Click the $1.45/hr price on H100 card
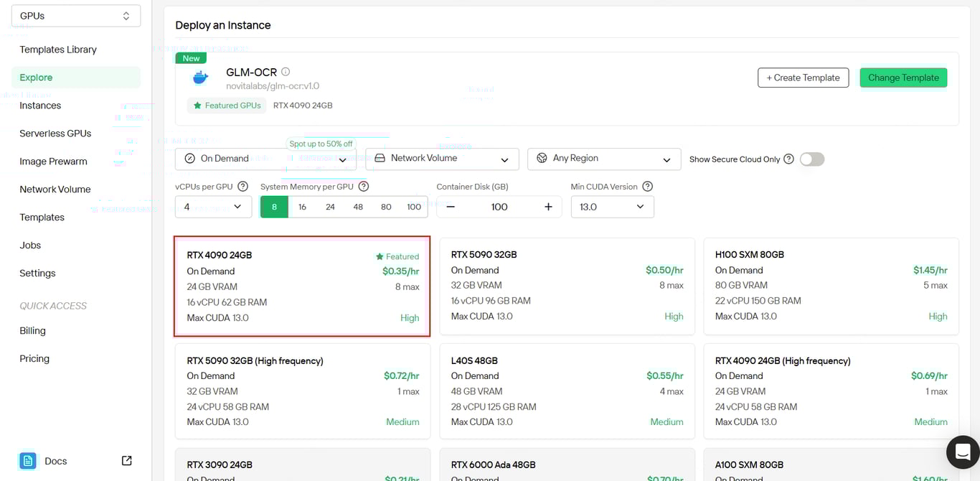The height and width of the screenshot is (481, 980). coord(930,271)
